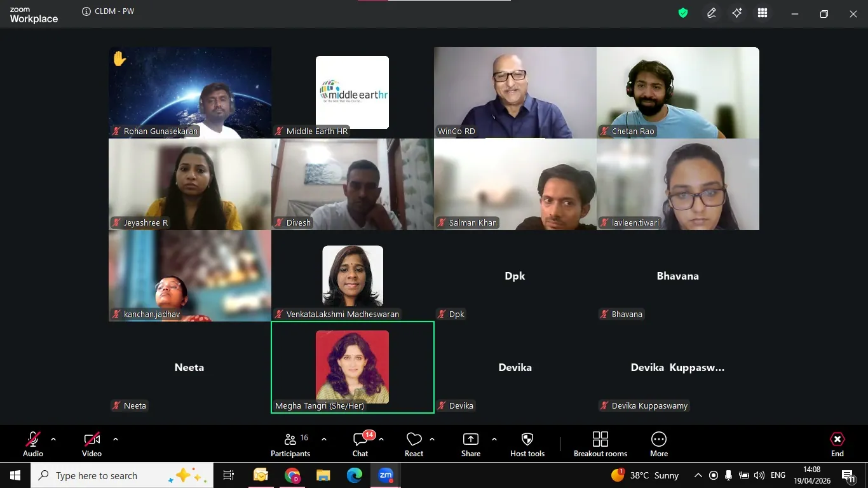Click the green encryption shield icon
Screen dimensions: 868x488
coord(683,13)
